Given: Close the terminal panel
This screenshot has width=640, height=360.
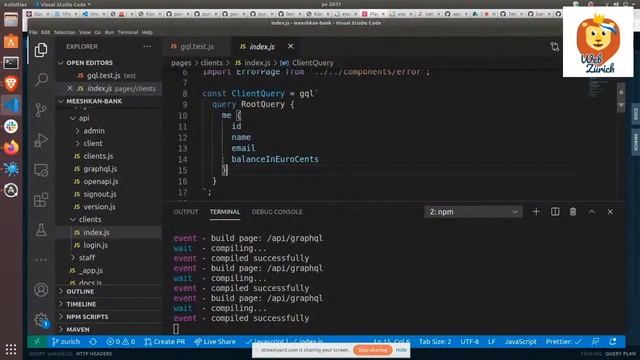Looking at the screenshot, I should click(x=610, y=211).
